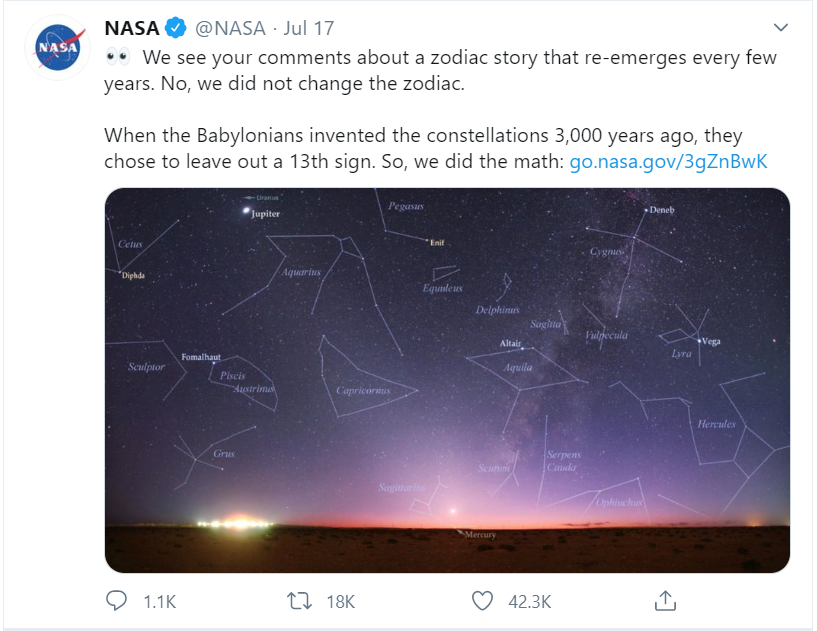817x631 pixels.
Task: Click the Vega star label in image
Action: pos(711,341)
